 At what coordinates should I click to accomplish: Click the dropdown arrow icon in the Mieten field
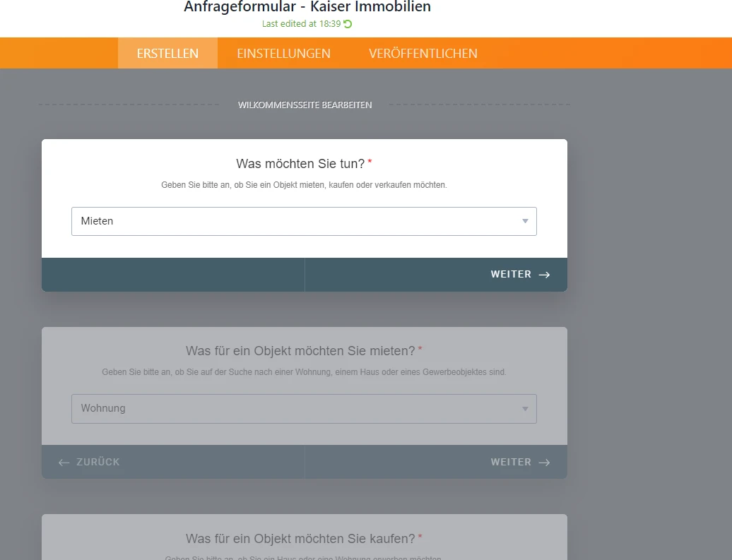(525, 221)
